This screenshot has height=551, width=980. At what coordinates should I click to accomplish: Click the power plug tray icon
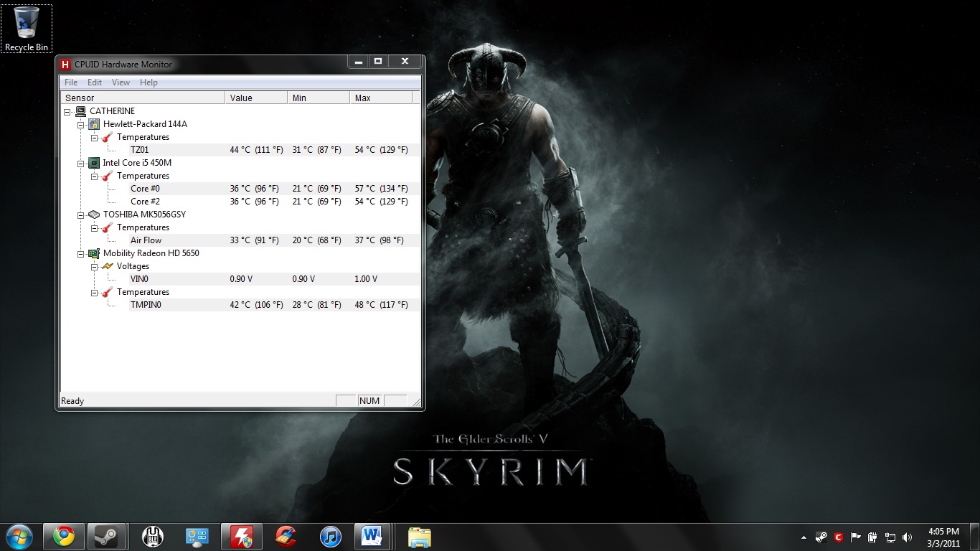(x=872, y=537)
